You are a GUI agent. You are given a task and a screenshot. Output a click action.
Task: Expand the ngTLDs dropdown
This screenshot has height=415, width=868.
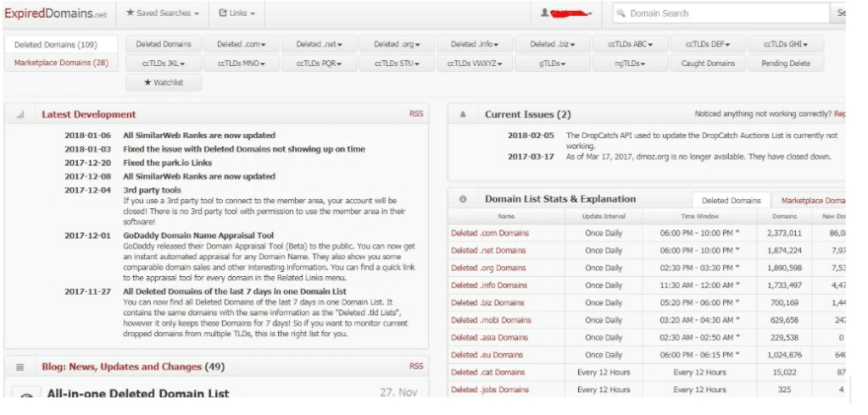tap(631, 64)
